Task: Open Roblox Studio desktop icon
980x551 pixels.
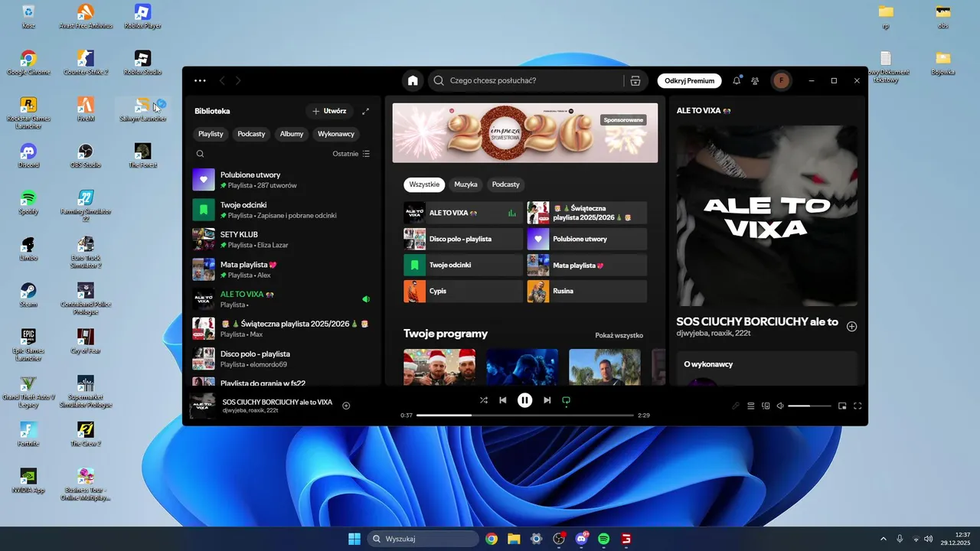Action: (142, 63)
